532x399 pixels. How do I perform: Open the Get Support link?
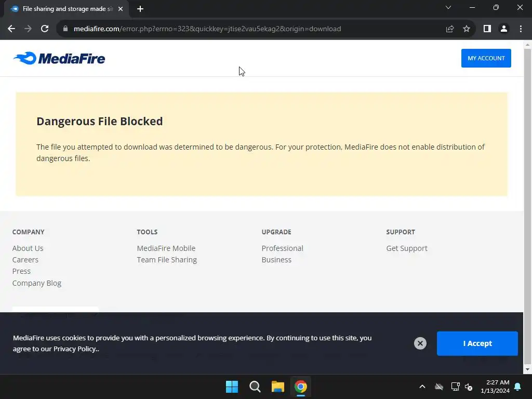tap(407, 248)
